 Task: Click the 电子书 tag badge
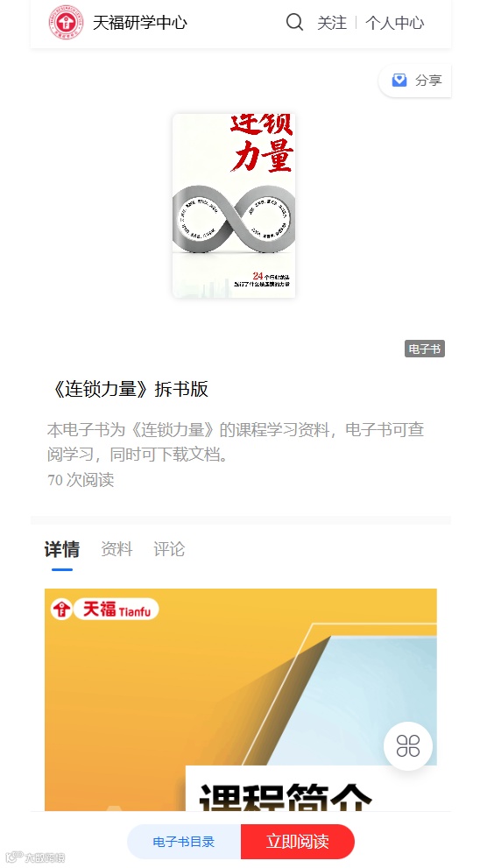(x=425, y=349)
